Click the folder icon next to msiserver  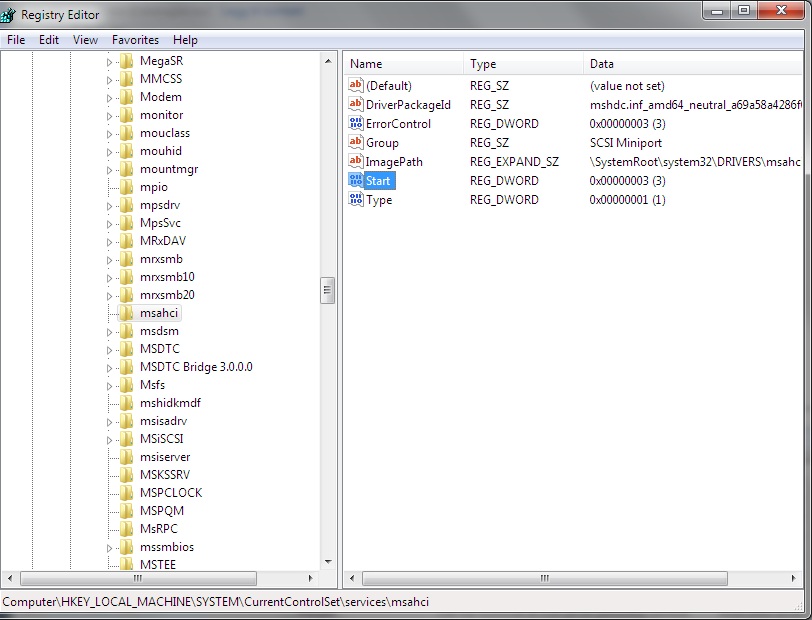click(126, 457)
